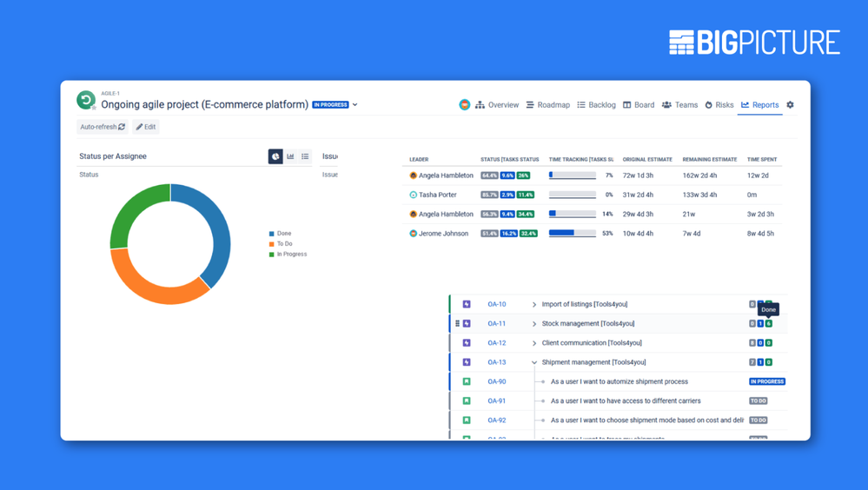
Task: Click '133w 3d 4h' remaining estimate cell
Action: pyautogui.click(x=699, y=195)
